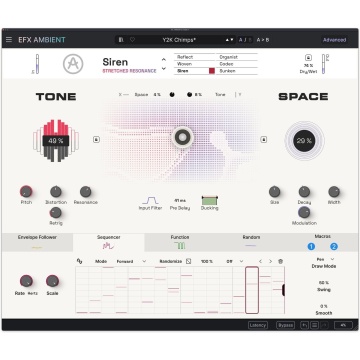This screenshot has width=360, height=360.
Task: Shift sequencer steps left
Action: [x=261, y=261]
